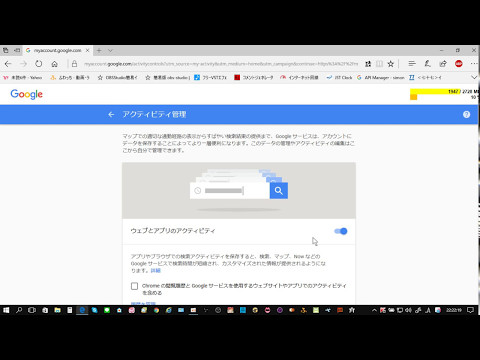
Task: Open the Edge Hub icon
Action: (x=412, y=64)
